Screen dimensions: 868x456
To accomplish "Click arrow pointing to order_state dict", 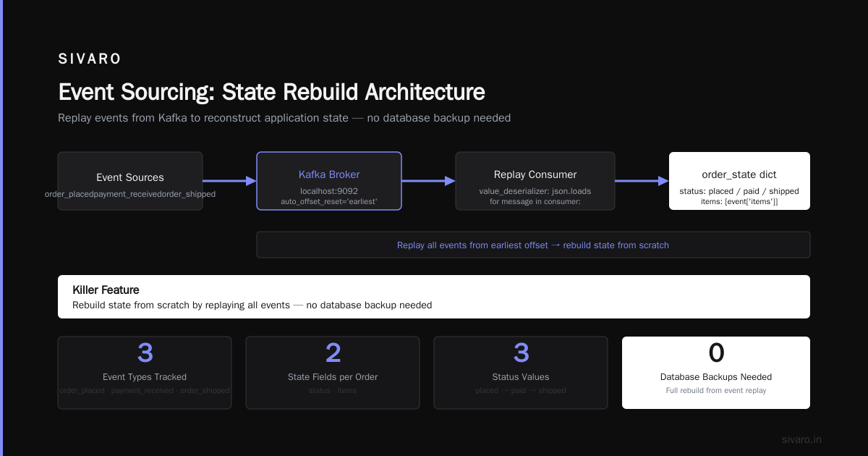I will tap(642, 181).
